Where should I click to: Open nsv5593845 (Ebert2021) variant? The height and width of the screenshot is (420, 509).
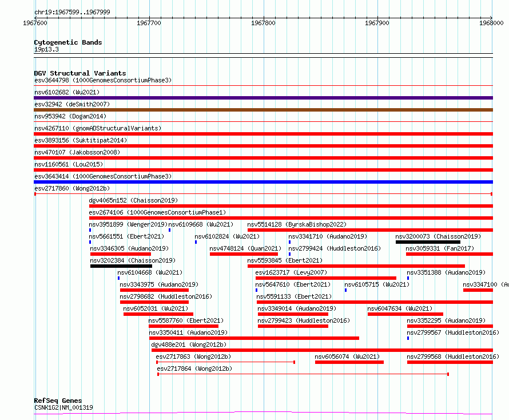(285, 260)
